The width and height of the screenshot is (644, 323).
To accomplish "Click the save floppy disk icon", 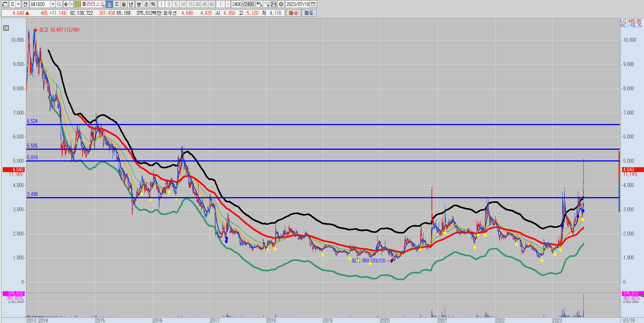I will click(274, 4).
